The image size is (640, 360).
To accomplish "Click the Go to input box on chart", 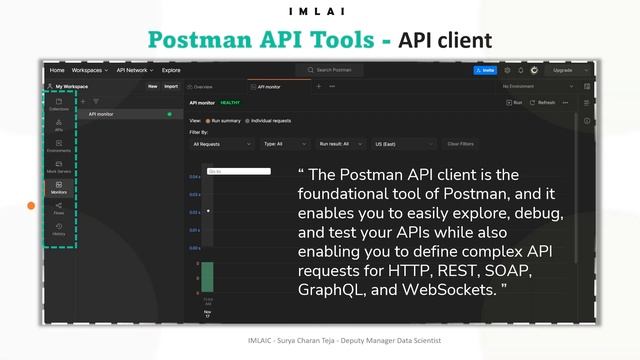I will (x=239, y=171).
